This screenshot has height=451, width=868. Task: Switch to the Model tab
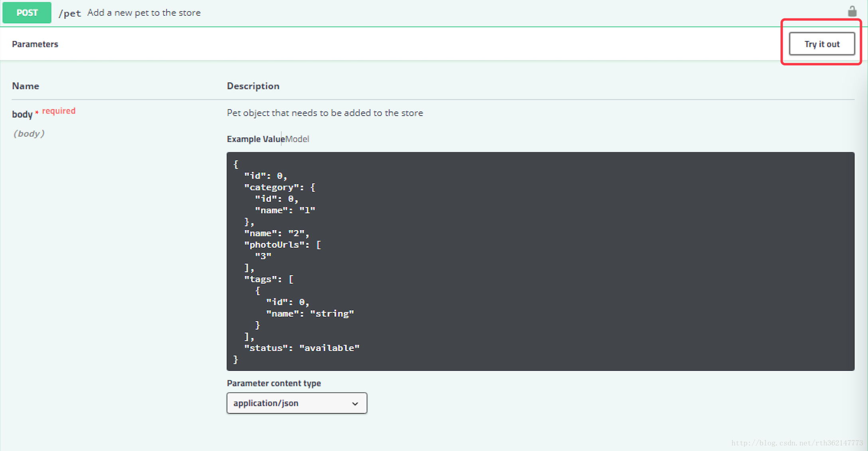[x=297, y=139]
